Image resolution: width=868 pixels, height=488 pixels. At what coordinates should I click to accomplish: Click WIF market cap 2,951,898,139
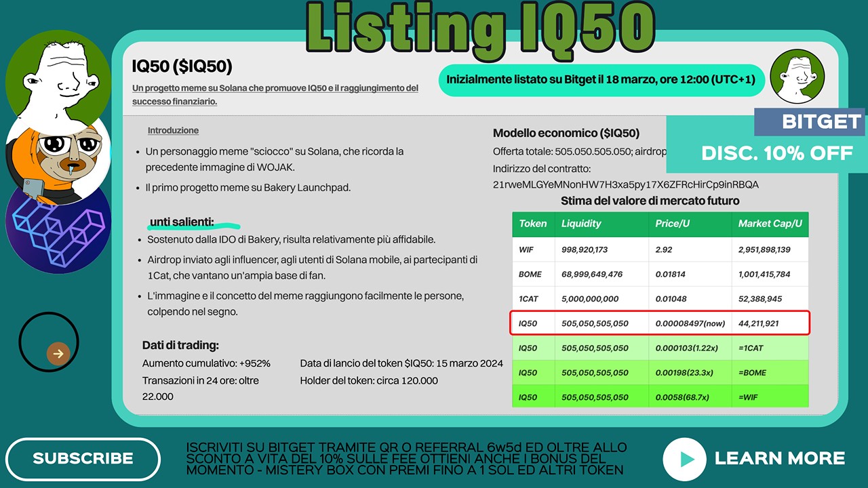(x=770, y=249)
